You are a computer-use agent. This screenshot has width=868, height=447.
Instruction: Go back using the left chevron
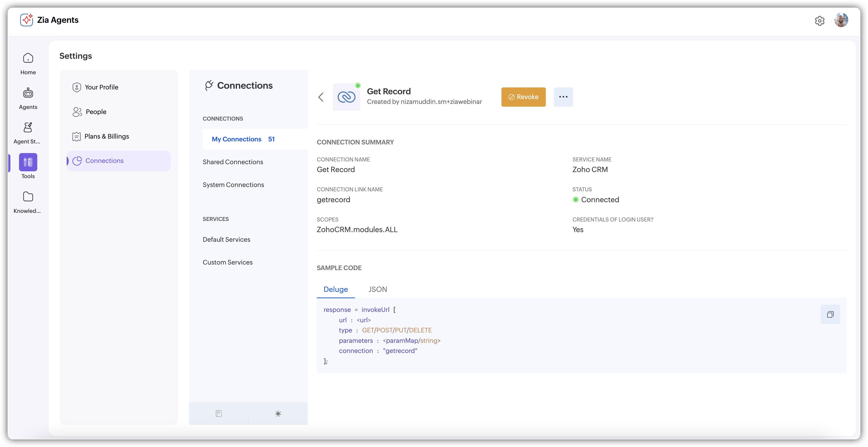point(321,97)
